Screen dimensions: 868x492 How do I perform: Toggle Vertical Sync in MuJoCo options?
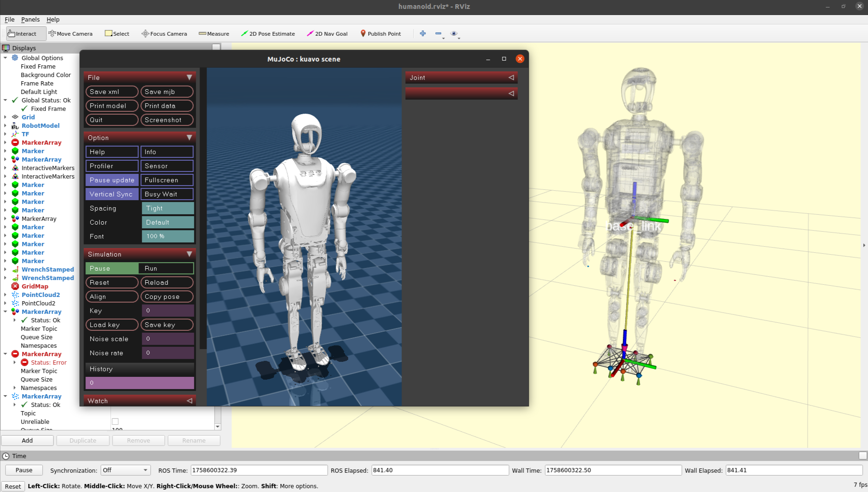point(111,194)
